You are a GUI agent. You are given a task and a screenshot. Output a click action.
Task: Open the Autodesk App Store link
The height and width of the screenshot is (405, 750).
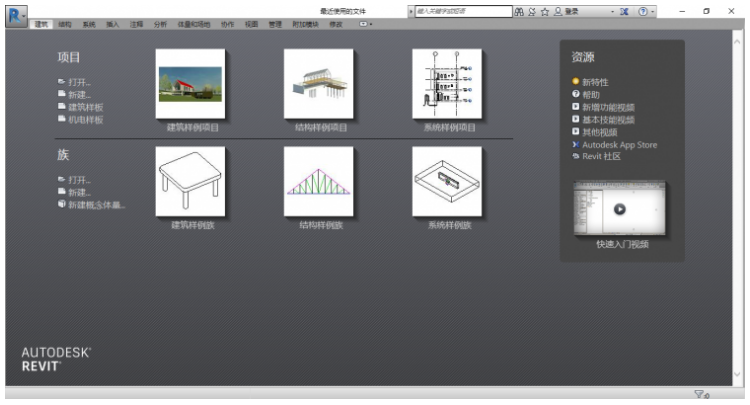click(x=619, y=145)
